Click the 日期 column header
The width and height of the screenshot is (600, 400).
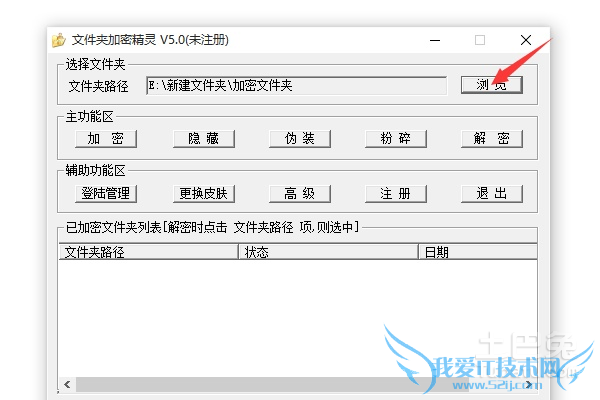click(478, 252)
